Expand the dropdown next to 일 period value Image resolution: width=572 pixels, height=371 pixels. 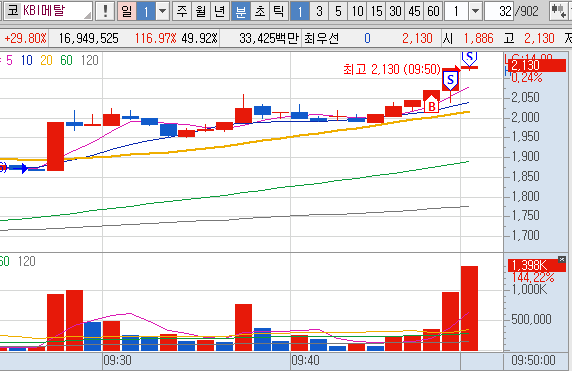162,11
